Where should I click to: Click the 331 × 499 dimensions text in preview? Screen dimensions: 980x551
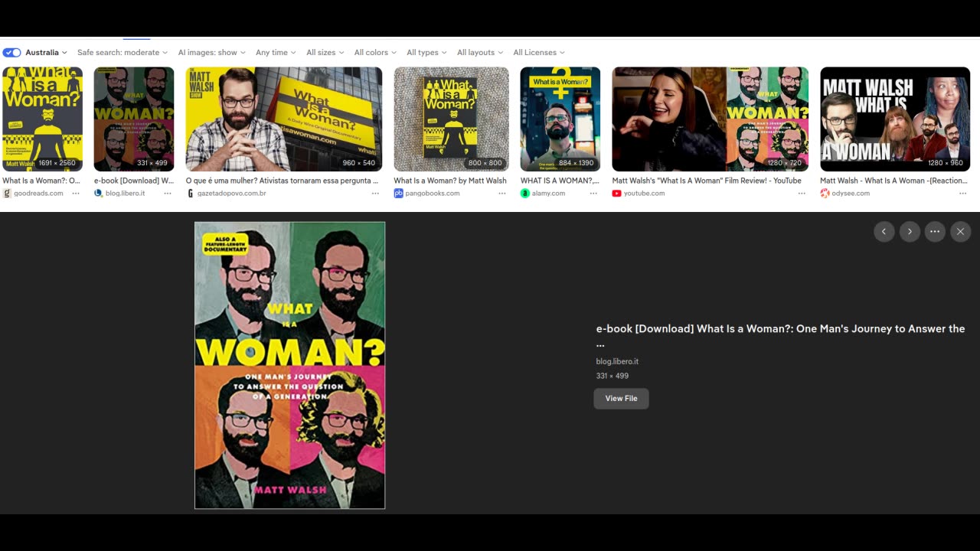point(612,376)
